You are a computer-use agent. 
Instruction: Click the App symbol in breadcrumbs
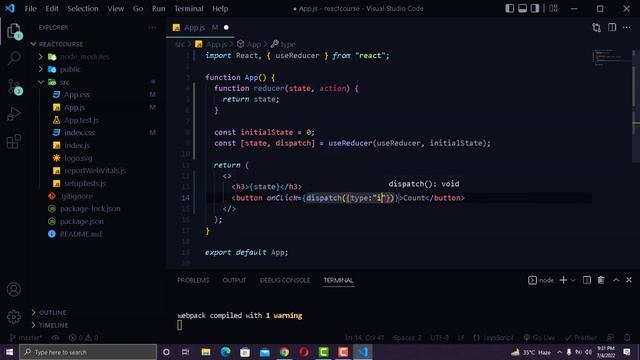(253, 44)
